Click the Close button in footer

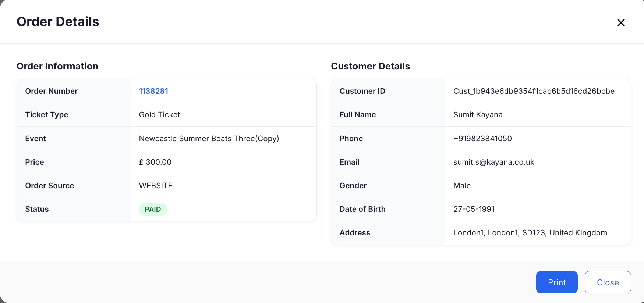point(608,282)
